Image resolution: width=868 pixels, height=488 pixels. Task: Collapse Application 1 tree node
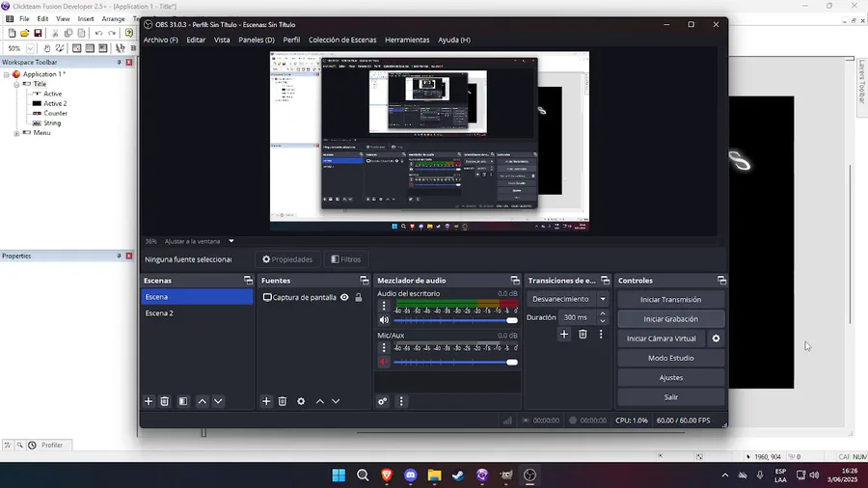pos(7,74)
